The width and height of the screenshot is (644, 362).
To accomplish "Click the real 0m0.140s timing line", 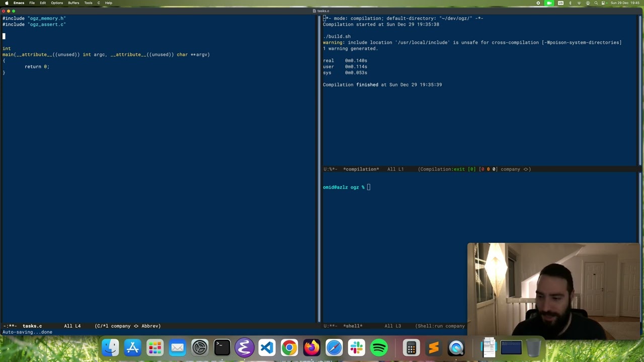I will 345,60.
